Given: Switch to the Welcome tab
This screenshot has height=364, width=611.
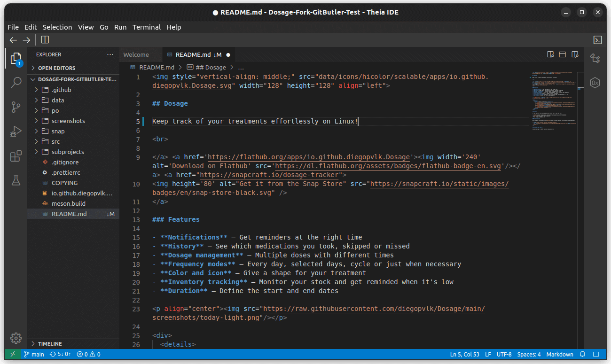Looking at the screenshot, I should pyautogui.click(x=137, y=54).
